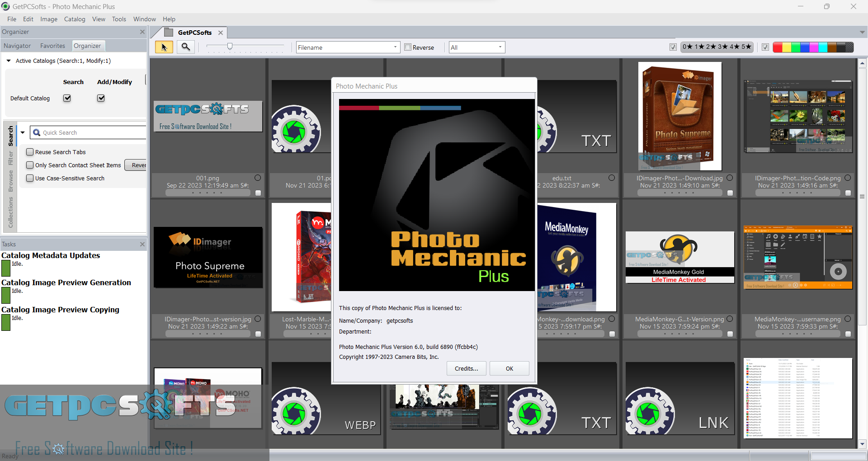
Task: Click color class square on IDimager-Photo...st-version.jpg
Action: (258, 334)
